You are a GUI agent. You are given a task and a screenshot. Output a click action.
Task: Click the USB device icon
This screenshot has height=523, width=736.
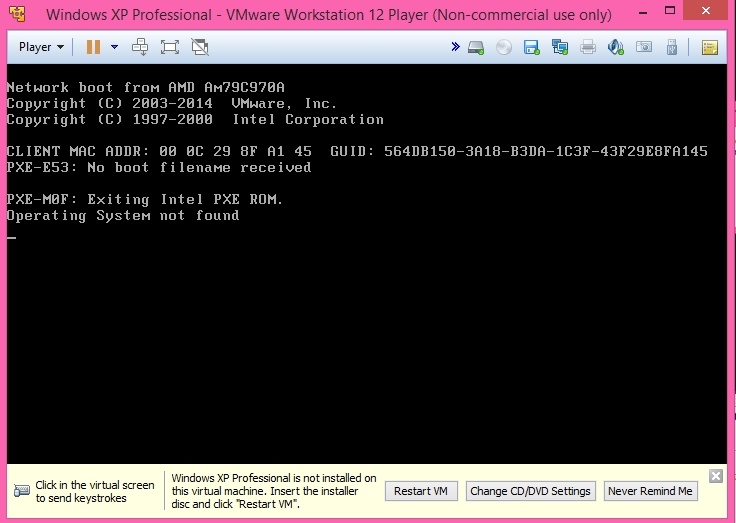672,47
